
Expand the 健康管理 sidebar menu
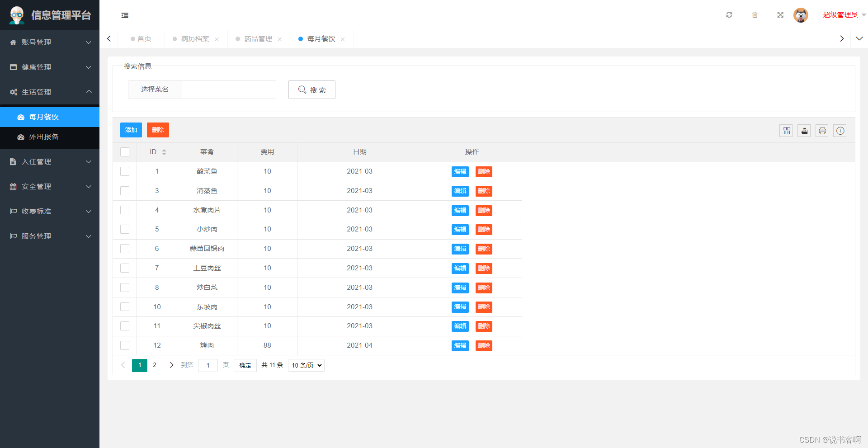pyautogui.click(x=50, y=67)
